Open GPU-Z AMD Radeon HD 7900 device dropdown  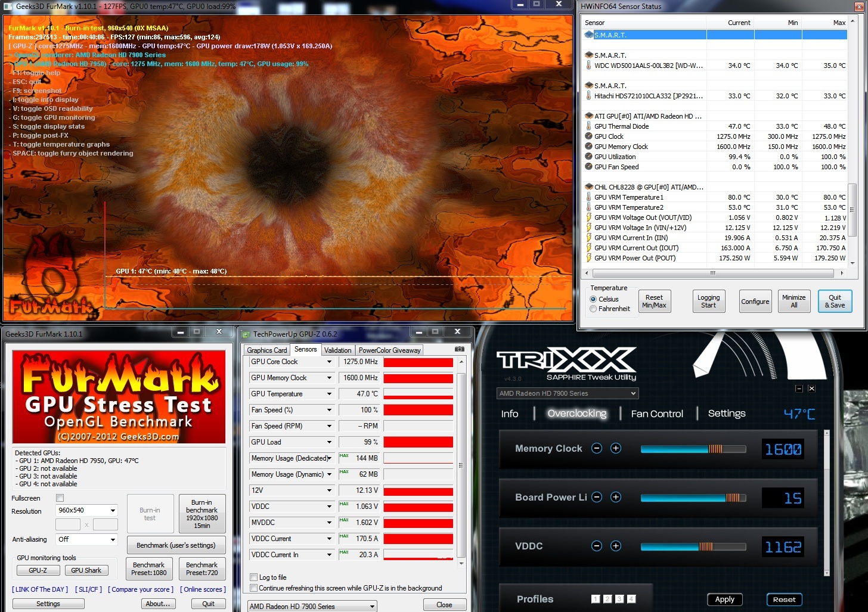(x=312, y=606)
